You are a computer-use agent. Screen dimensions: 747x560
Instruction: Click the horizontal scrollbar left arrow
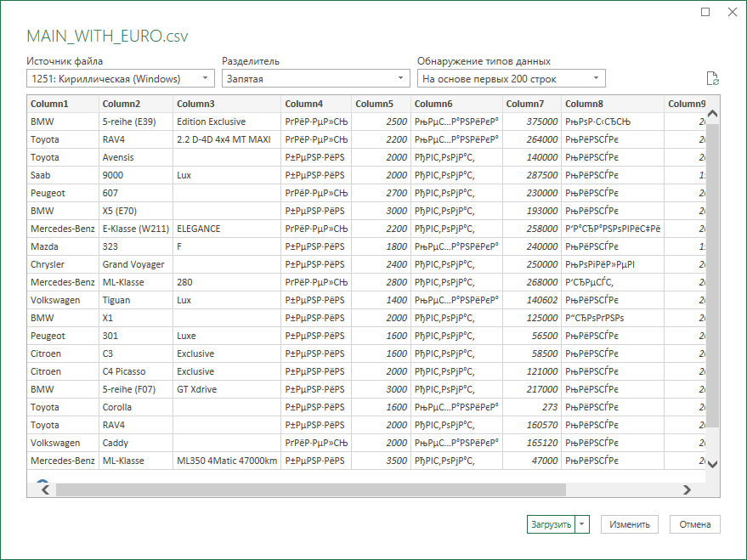pos(45,489)
